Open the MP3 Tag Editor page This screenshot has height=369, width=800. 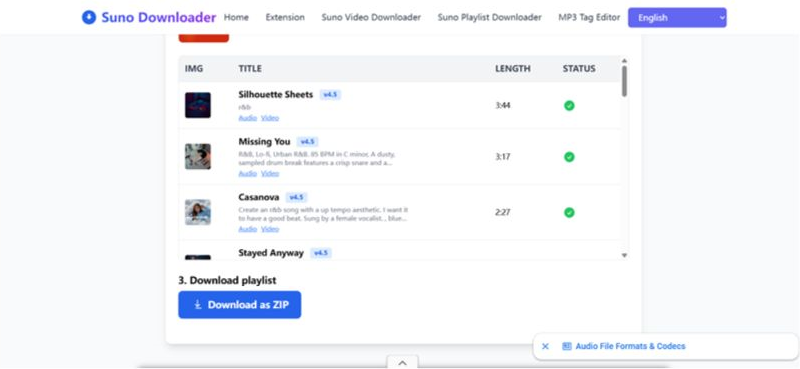(589, 17)
